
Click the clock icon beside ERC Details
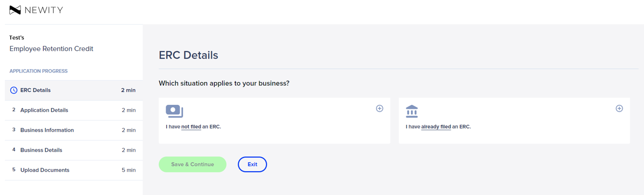pos(14,90)
